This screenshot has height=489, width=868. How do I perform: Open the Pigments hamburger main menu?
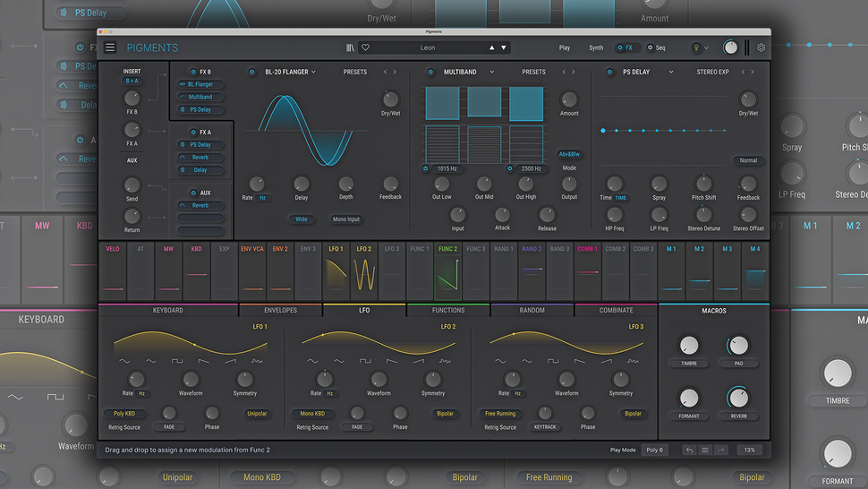tap(110, 47)
